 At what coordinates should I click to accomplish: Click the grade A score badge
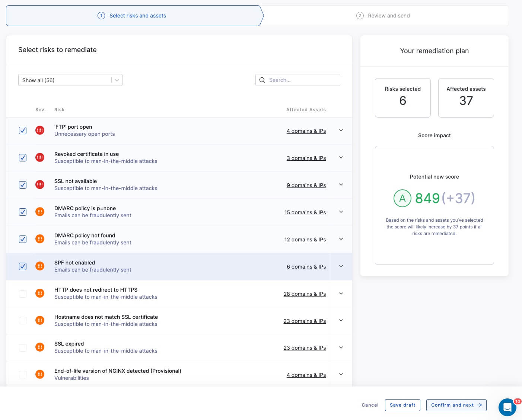[402, 198]
